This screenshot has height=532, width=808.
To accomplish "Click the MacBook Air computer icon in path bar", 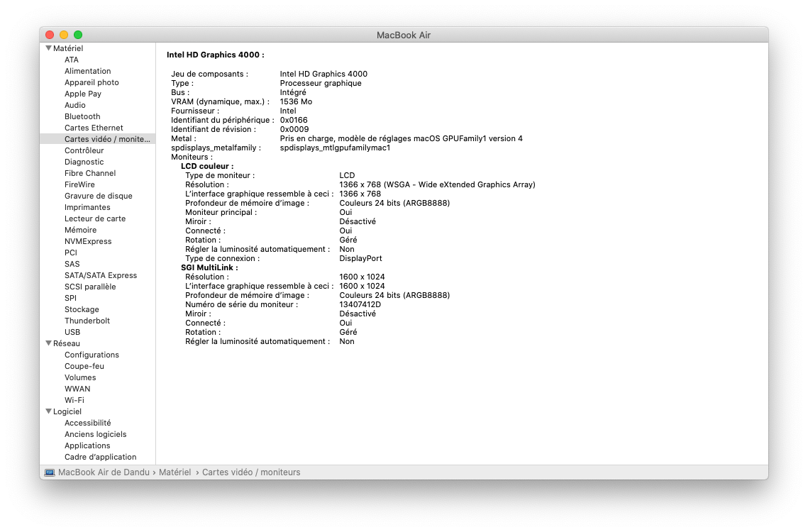I will 50,472.
